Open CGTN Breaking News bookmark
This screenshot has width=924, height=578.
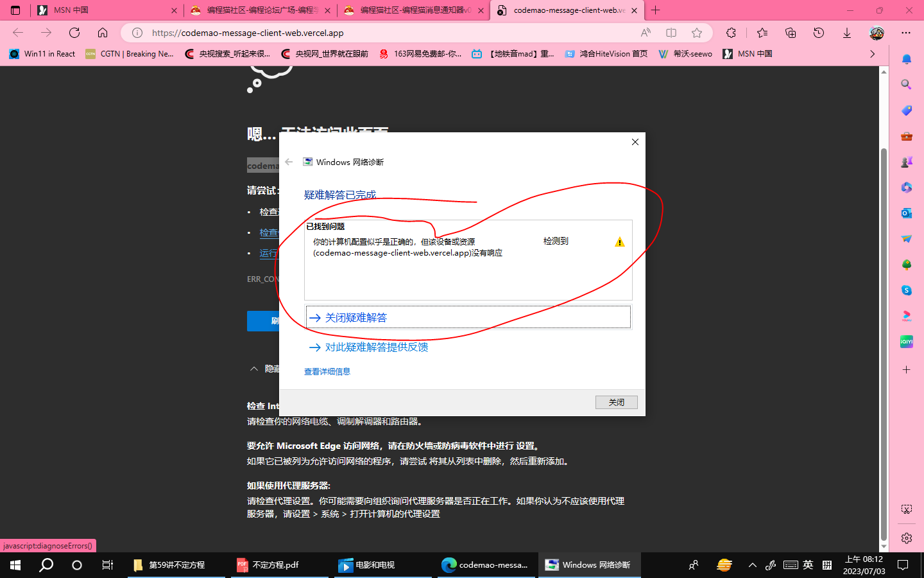click(x=130, y=54)
